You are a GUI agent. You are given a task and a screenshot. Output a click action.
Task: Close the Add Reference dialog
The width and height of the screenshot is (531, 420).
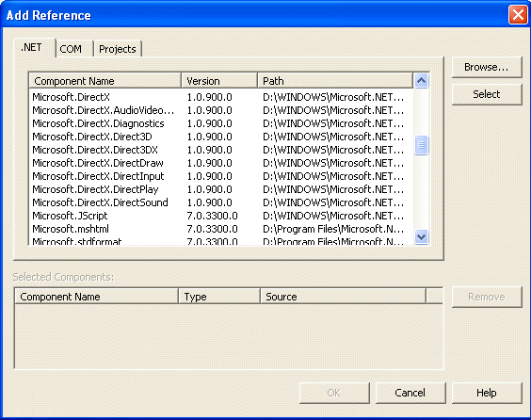tap(518, 15)
